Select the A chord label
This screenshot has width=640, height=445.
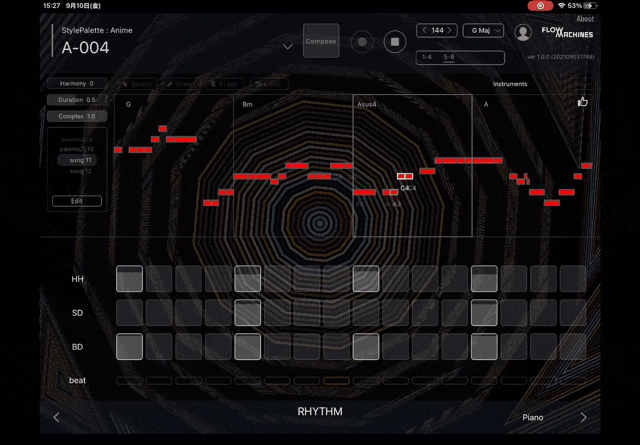tap(486, 105)
